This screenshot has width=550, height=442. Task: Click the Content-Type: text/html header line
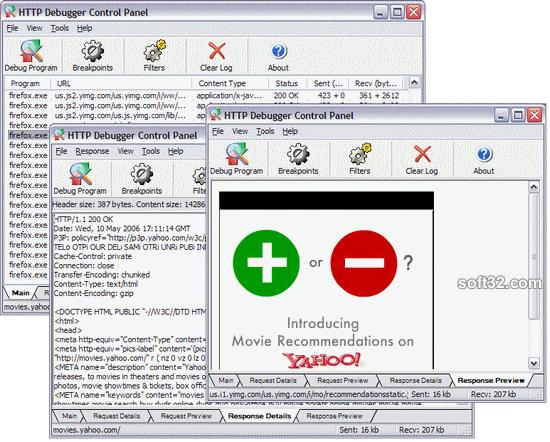coord(96,284)
